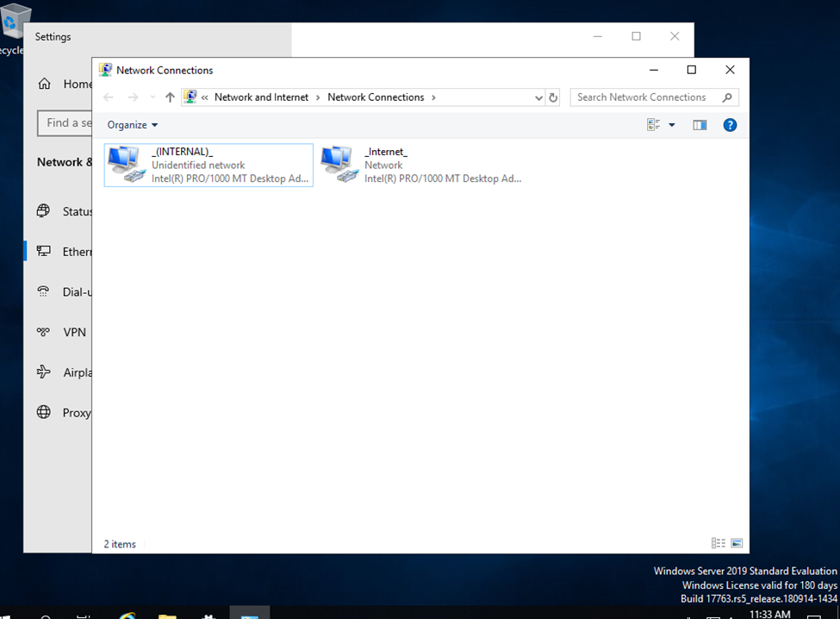Open the Organize menu
The height and width of the screenshot is (619, 840).
(x=133, y=125)
